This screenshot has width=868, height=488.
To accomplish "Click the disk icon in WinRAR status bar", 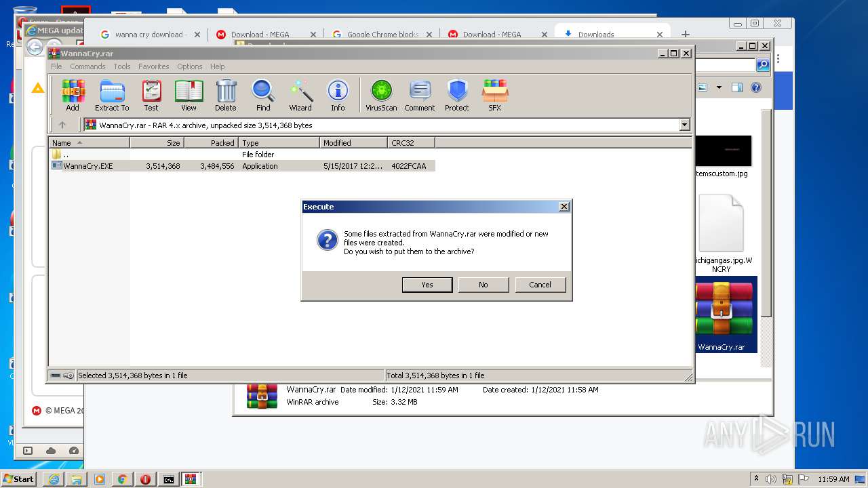I will click(x=56, y=375).
